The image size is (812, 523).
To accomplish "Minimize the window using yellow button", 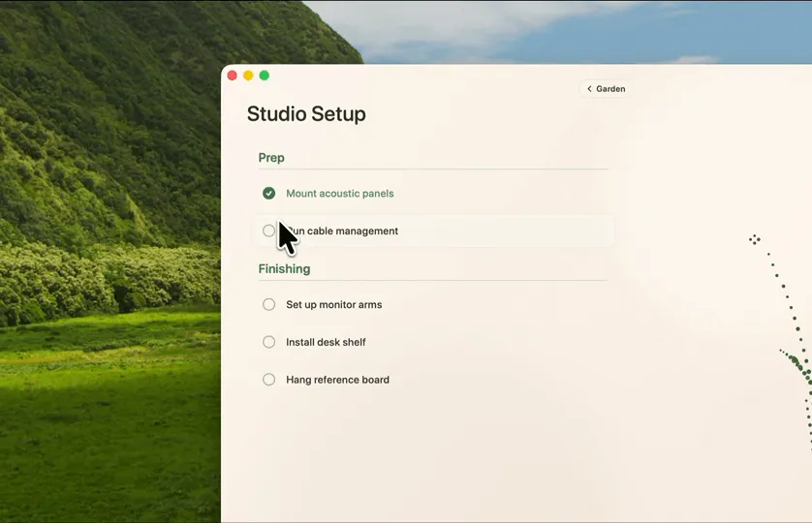I will pyautogui.click(x=248, y=76).
